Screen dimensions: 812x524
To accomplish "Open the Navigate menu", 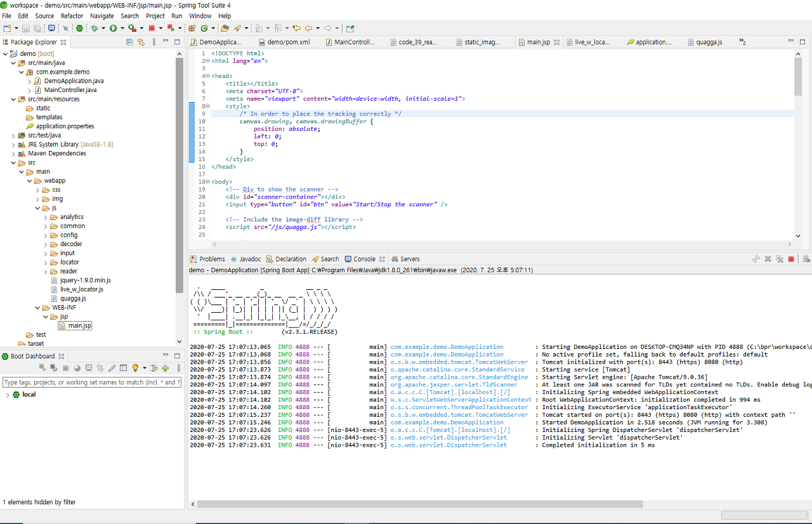I will (102, 16).
